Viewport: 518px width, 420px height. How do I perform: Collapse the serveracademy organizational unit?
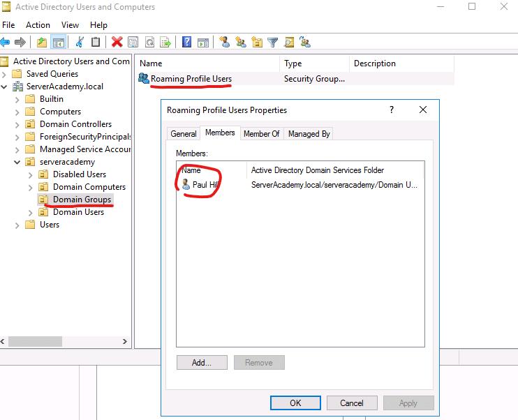[x=17, y=162]
